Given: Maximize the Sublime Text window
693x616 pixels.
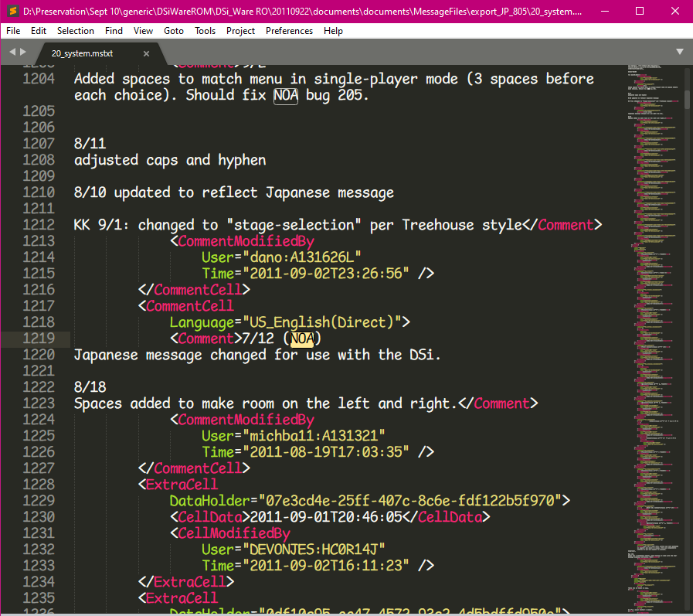Looking at the screenshot, I should 640,11.
